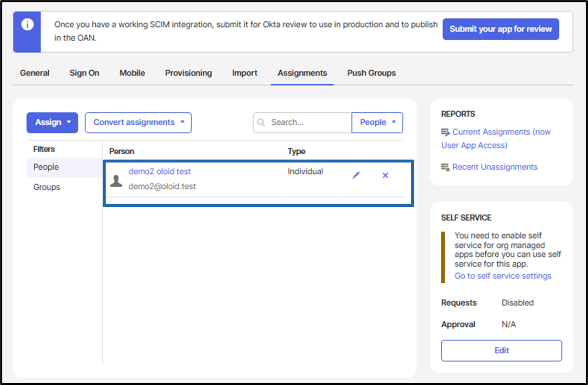Switch to the General tab
588x385 pixels.
click(34, 73)
